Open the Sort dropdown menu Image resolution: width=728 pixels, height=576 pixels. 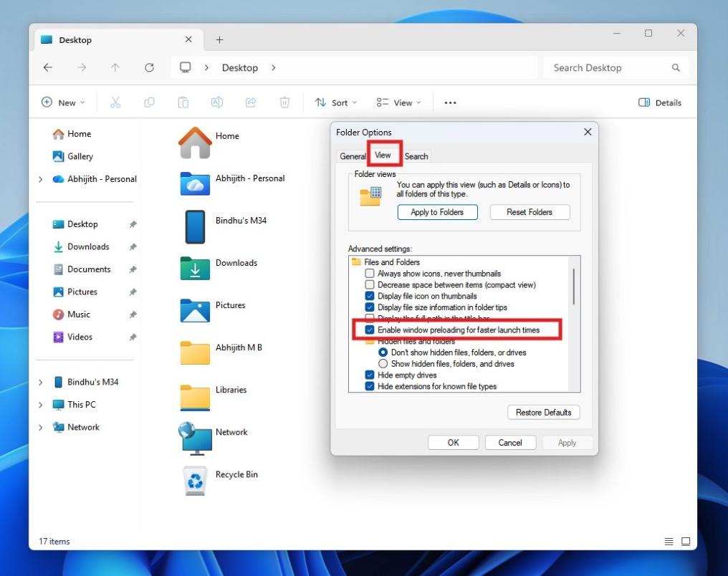coord(336,102)
